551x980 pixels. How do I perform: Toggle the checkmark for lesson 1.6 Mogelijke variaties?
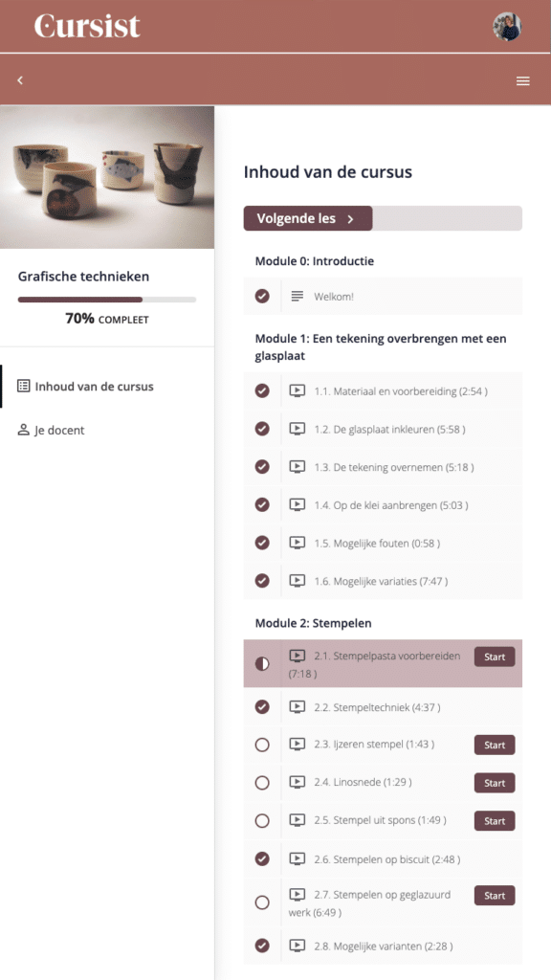tap(261, 580)
